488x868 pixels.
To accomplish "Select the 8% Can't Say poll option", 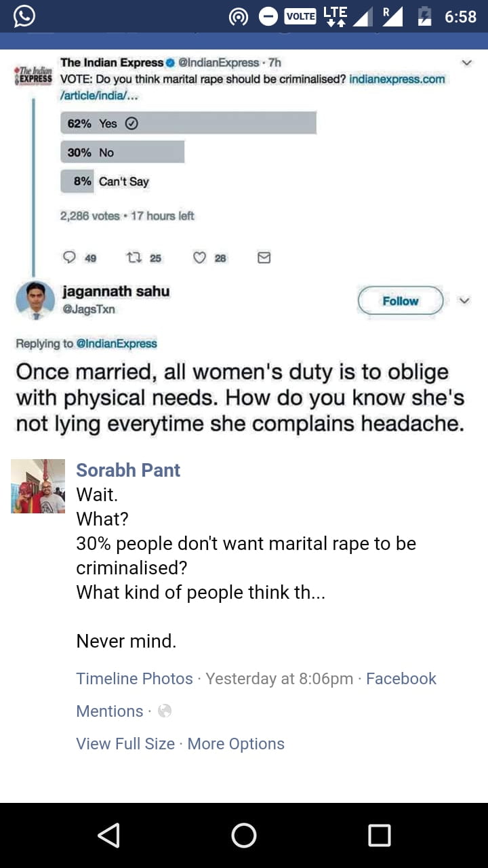I will pyautogui.click(x=105, y=181).
